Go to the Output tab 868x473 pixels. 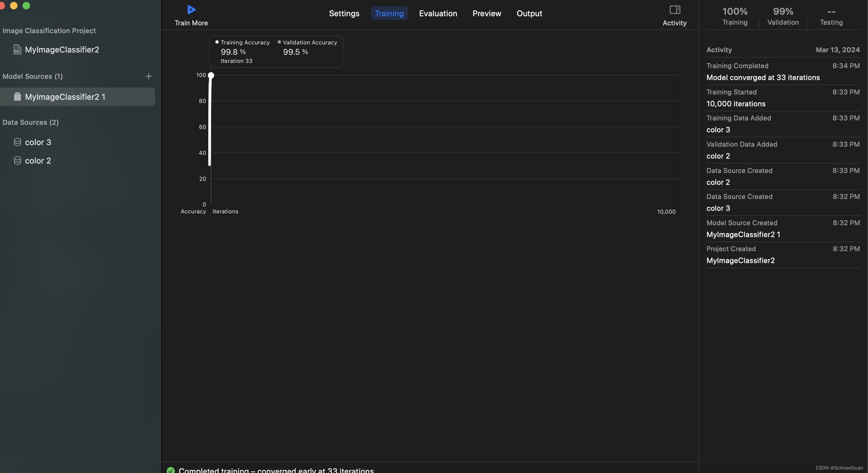[529, 13]
